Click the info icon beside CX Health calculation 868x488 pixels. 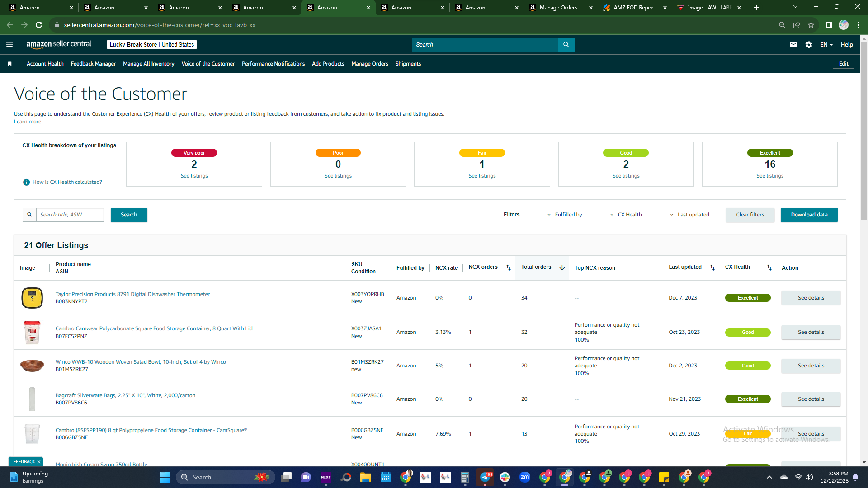tap(26, 182)
